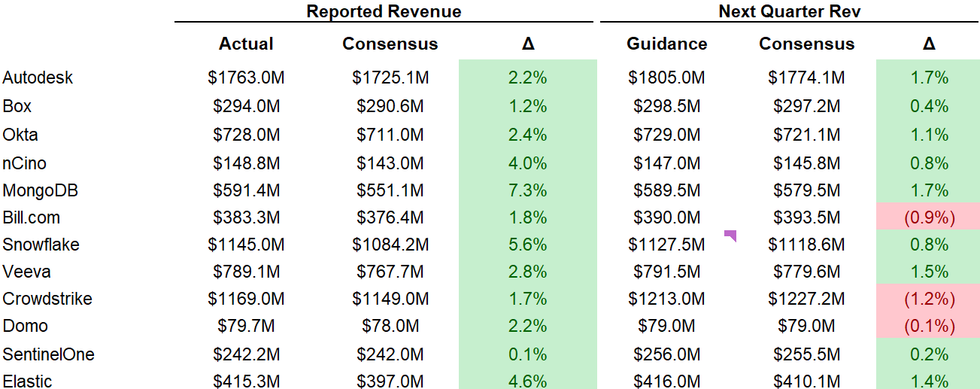Click the Δ header under Reported Revenue
The image size is (980, 389).
(x=528, y=44)
